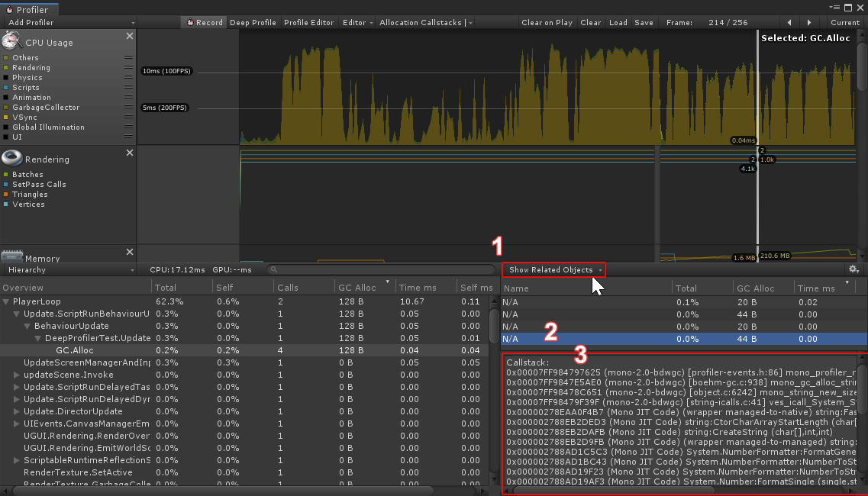Click the Rendering profiler module icon
The image size is (868, 496).
pos(11,157)
